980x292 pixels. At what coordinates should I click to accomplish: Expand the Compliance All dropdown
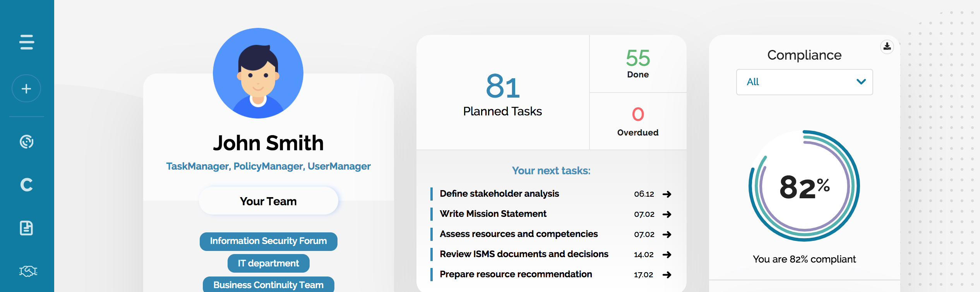pos(804,82)
